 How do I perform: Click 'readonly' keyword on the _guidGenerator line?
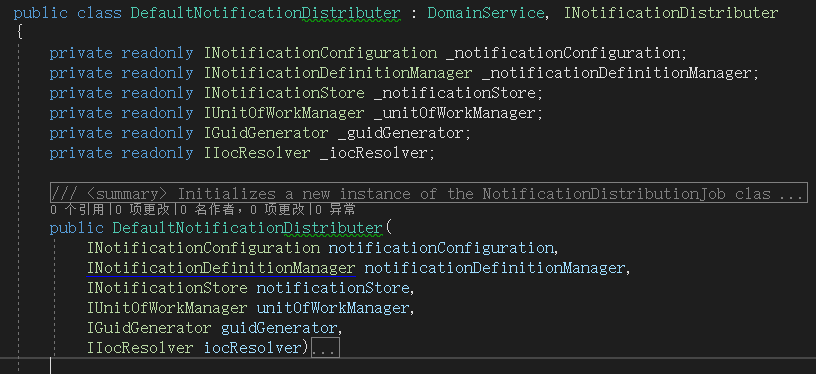click(x=157, y=133)
